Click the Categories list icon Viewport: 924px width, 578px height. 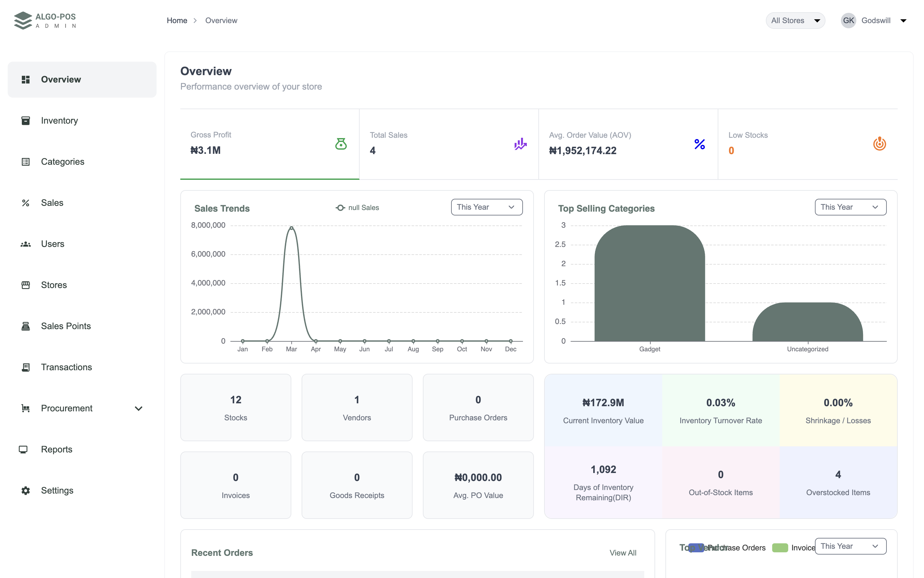(x=26, y=162)
